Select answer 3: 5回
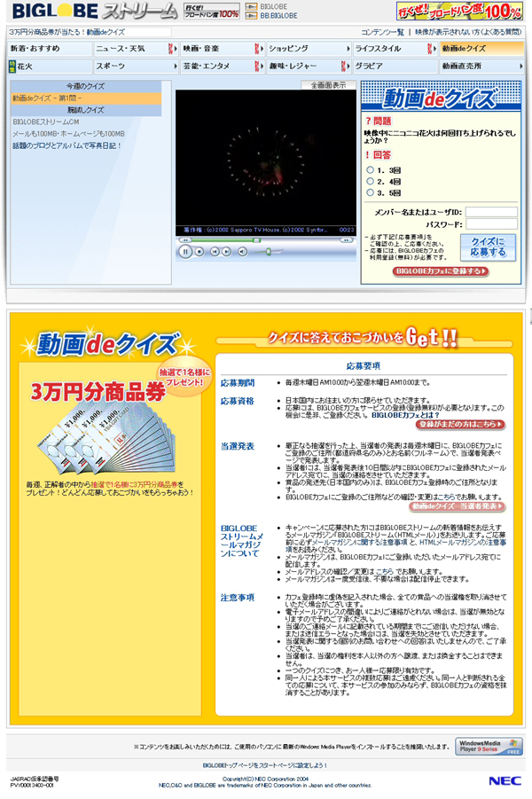 [x=371, y=192]
